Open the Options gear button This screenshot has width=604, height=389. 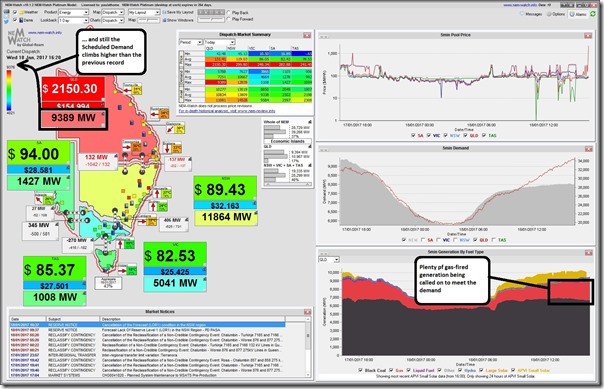pos(556,14)
